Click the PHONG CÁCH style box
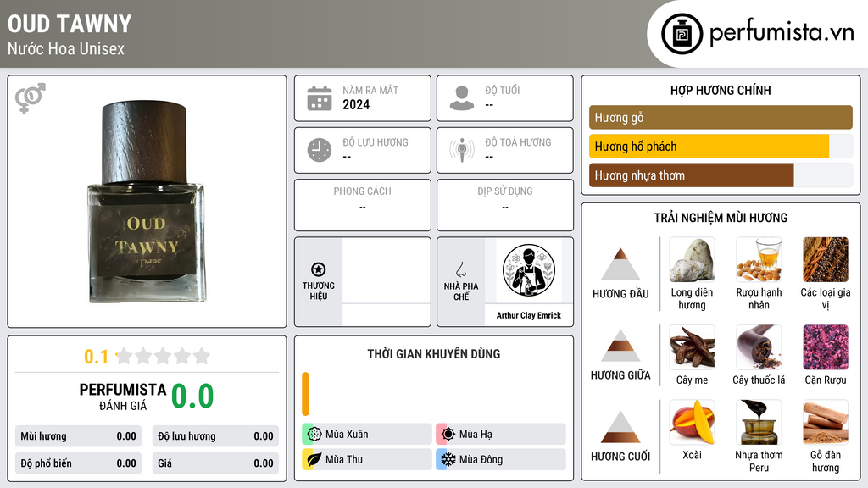Screen dimensions: 868x488 tap(363, 205)
